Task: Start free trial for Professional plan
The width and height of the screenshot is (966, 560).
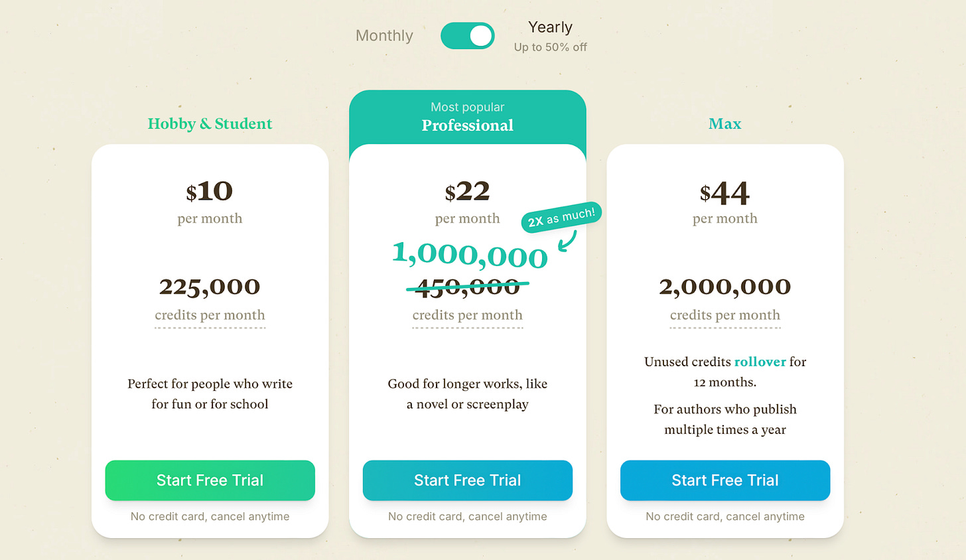Action: (x=468, y=480)
